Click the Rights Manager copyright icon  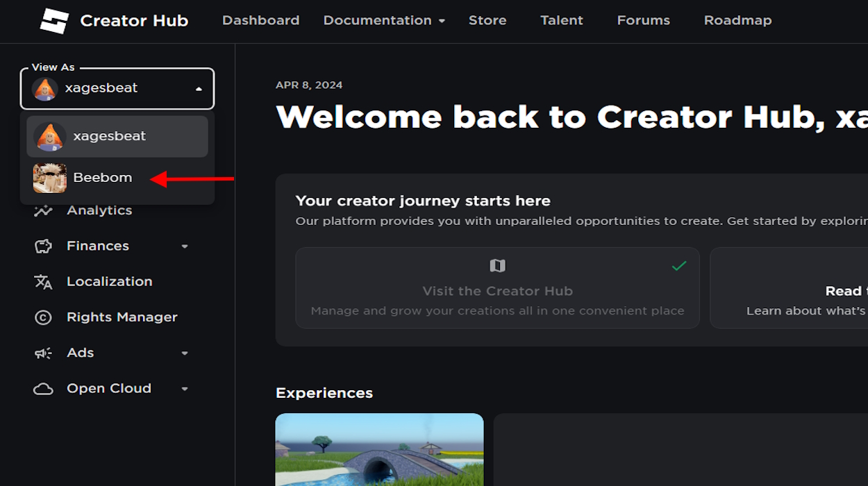pyautogui.click(x=43, y=317)
